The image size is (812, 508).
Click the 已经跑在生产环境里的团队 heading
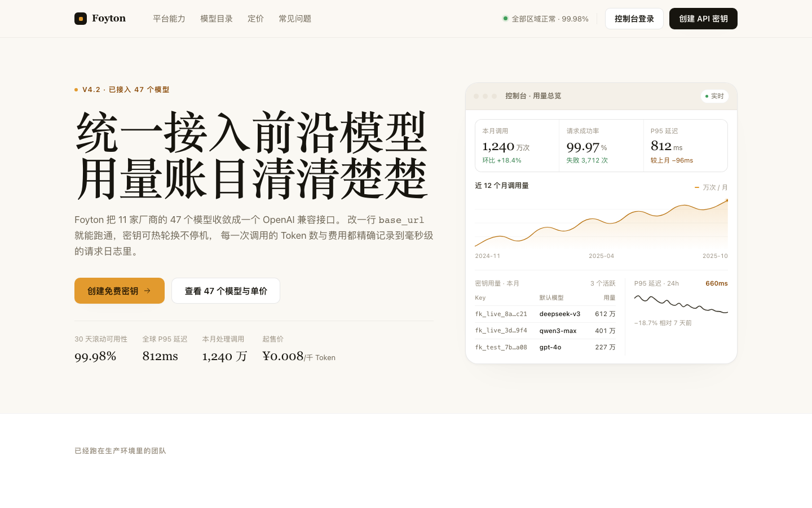click(x=120, y=451)
